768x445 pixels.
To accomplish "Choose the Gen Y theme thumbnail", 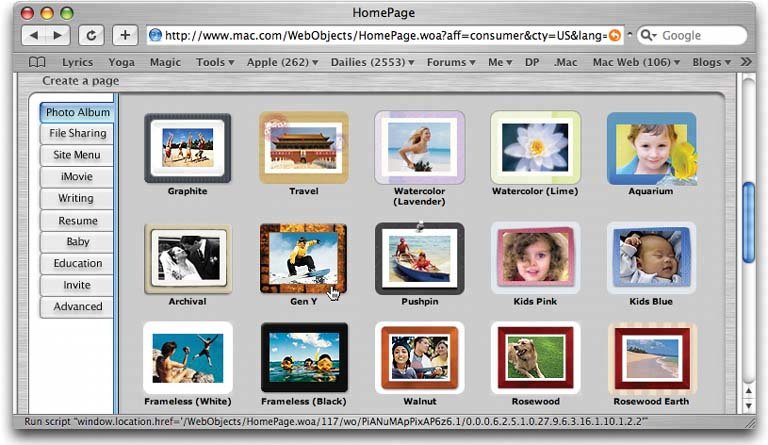I will coord(303,258).
